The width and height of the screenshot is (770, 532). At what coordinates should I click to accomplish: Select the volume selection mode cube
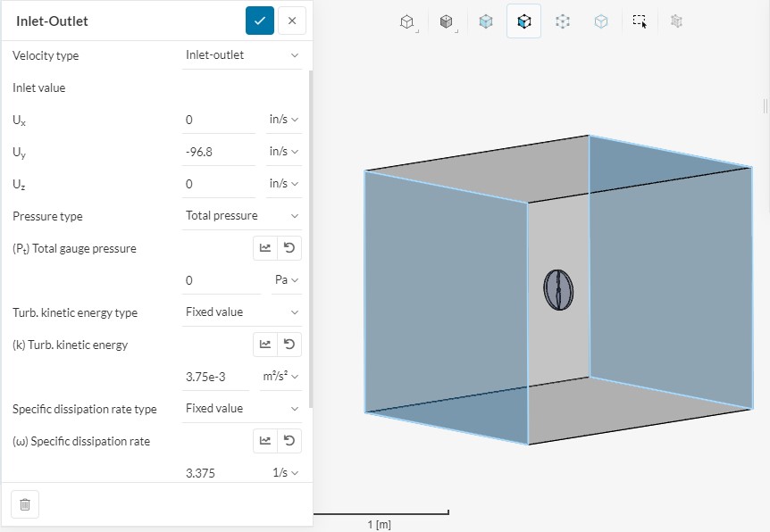(x=486, y=21)
